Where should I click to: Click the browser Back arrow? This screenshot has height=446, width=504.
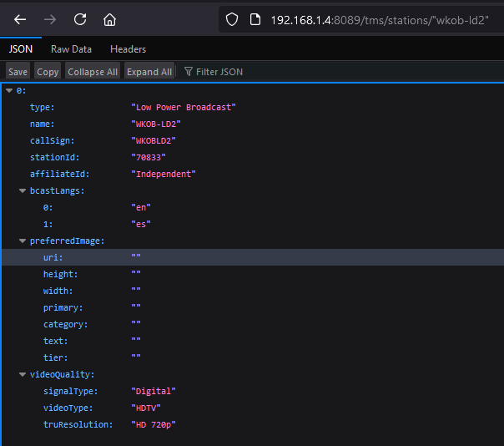tap(20, 19)
